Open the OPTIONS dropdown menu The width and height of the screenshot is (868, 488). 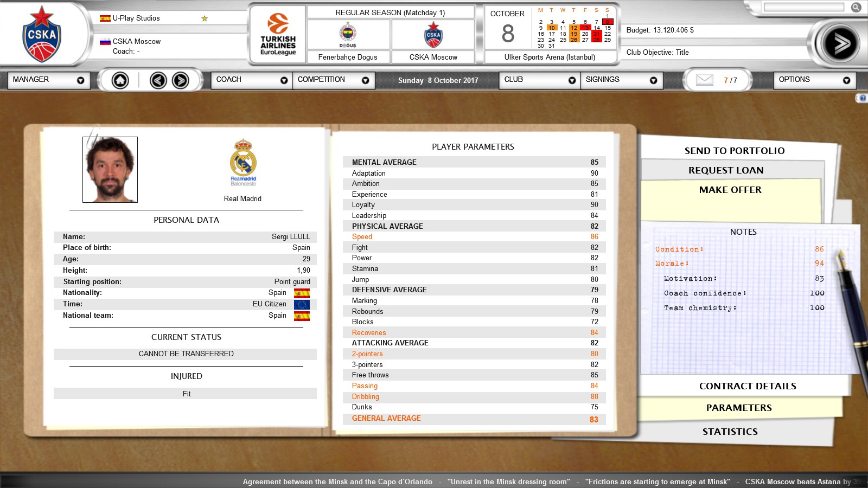(x=815, y=80)
